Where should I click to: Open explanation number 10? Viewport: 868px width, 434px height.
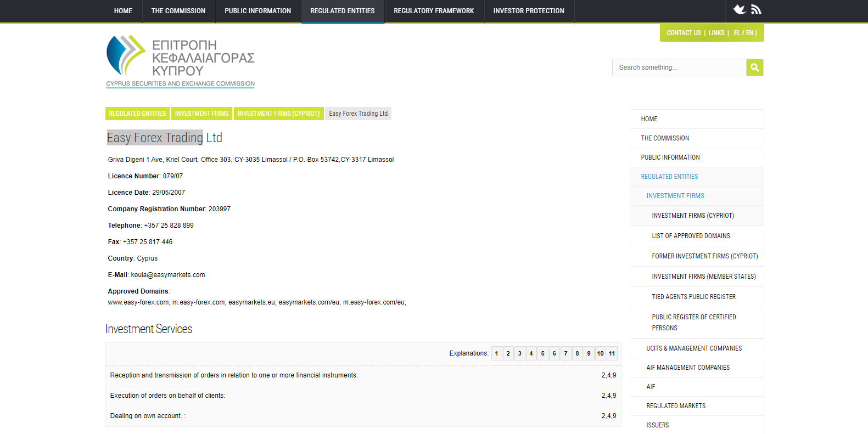pyautogui.click(x=600, y=353)
